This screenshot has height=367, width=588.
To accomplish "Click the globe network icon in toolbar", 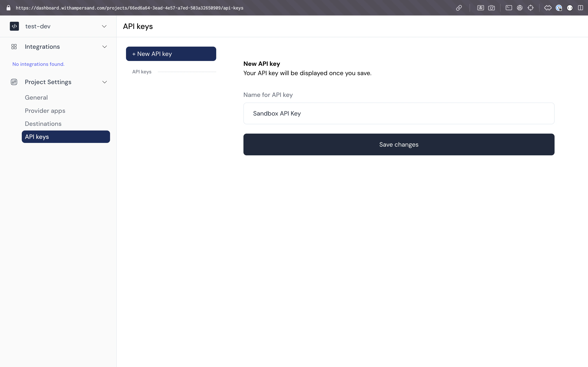I will click(520, 8).
